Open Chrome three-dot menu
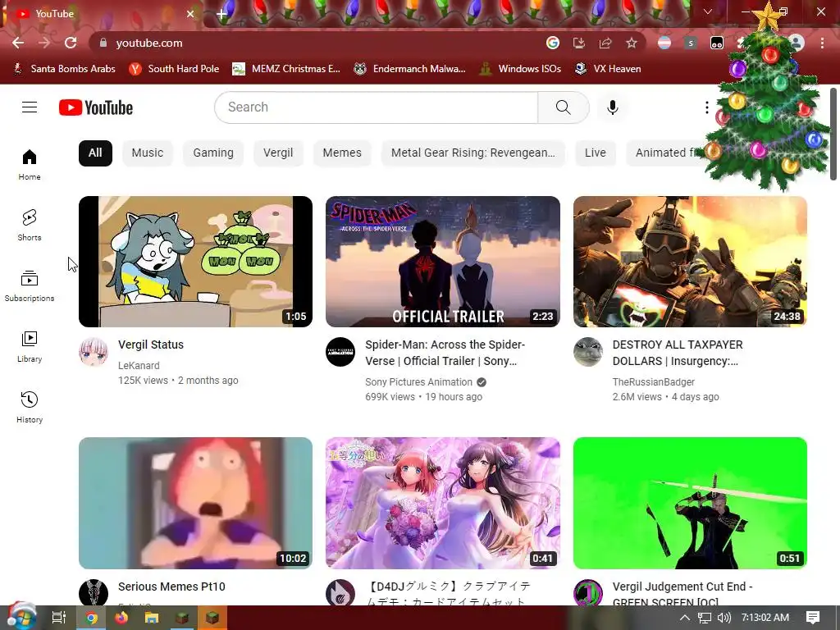This screenshot has height=630, width=840. [822, 43]
